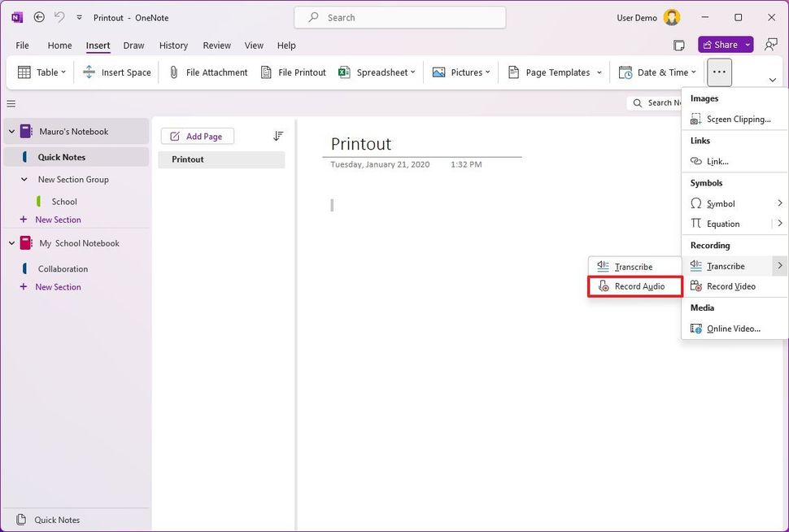Image resolution: width=789 pixels, height=532 pixels.
Task: Switch to the Draw ribbon tab
Action: pyautogui.click(x=133, y=46)
